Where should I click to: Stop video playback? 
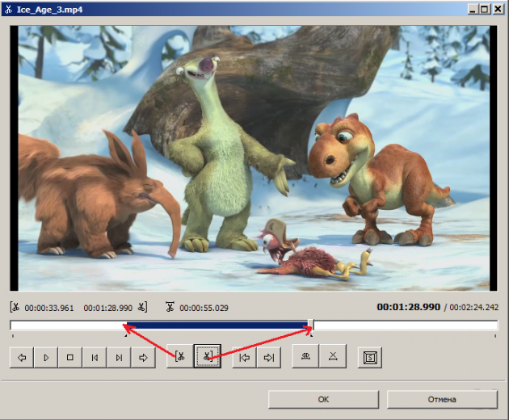[x=69, y=357]
